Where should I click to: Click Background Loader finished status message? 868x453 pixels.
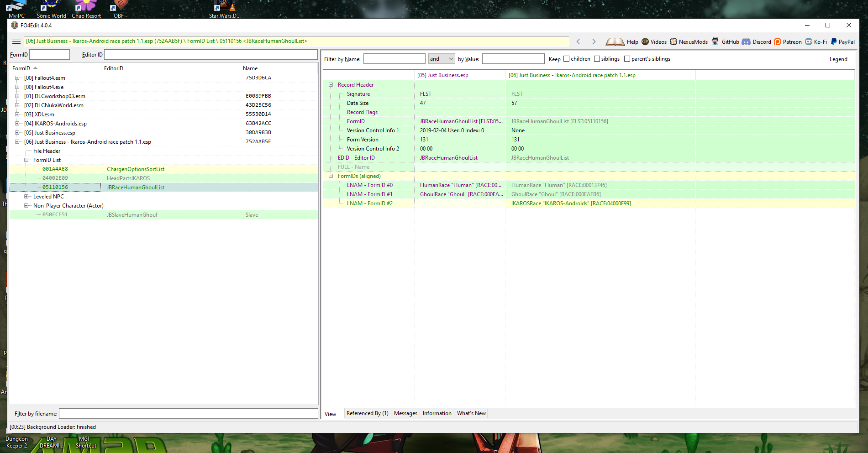tap(53, 427)
